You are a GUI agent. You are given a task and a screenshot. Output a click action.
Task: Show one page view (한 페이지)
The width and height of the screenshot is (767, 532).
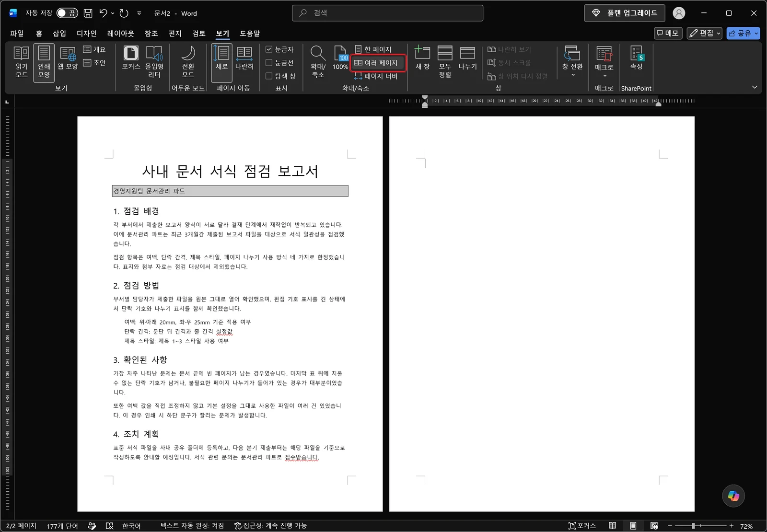click(x=373, y=49)
